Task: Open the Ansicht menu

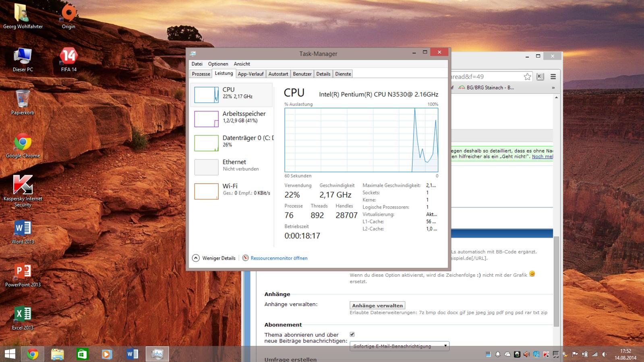Action: 242,64
